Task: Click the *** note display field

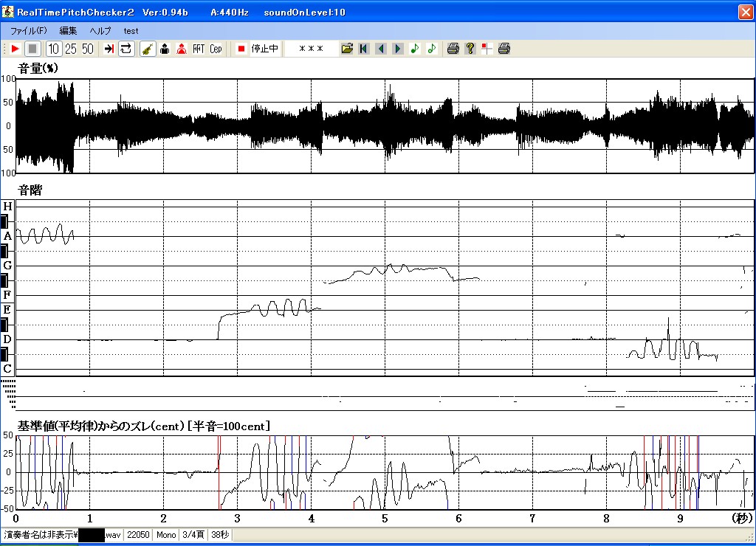Action: point(312,49)
